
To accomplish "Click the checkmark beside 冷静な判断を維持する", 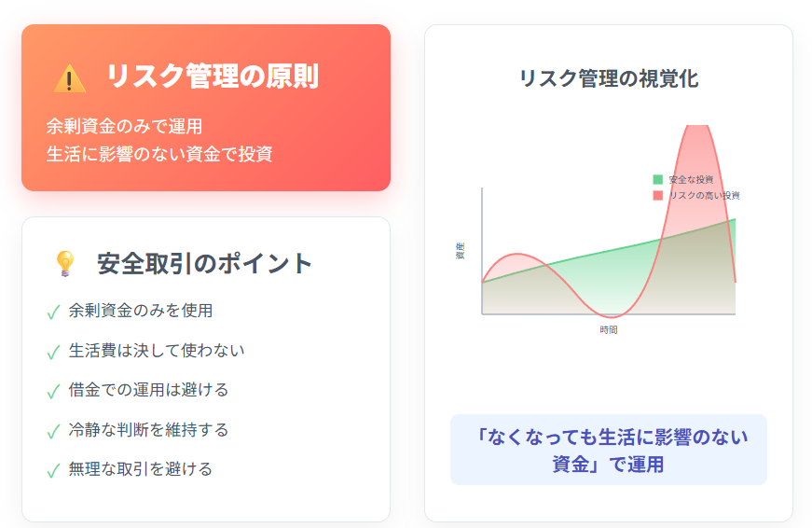I will tap(53, 431).
